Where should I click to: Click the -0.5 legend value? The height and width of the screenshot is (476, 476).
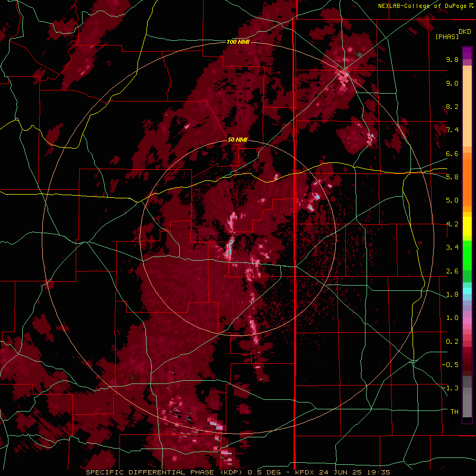click(x=450, y=365)
